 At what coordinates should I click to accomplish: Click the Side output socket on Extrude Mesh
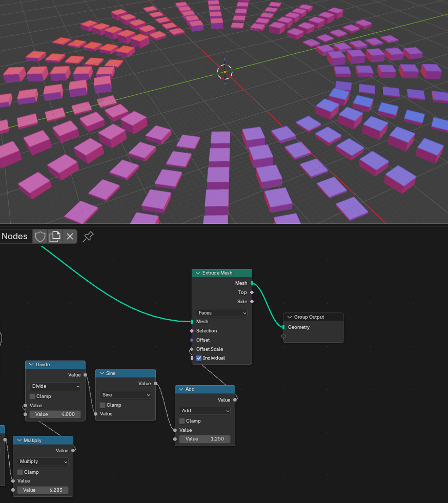click(252, 302)
